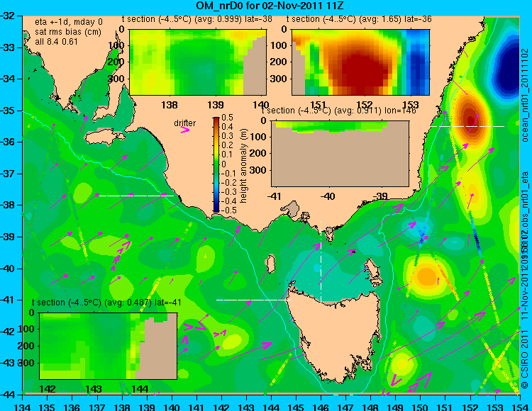
Task: Select longitude tick label '150' on bottom axis
Action: (x=421, y=407)
